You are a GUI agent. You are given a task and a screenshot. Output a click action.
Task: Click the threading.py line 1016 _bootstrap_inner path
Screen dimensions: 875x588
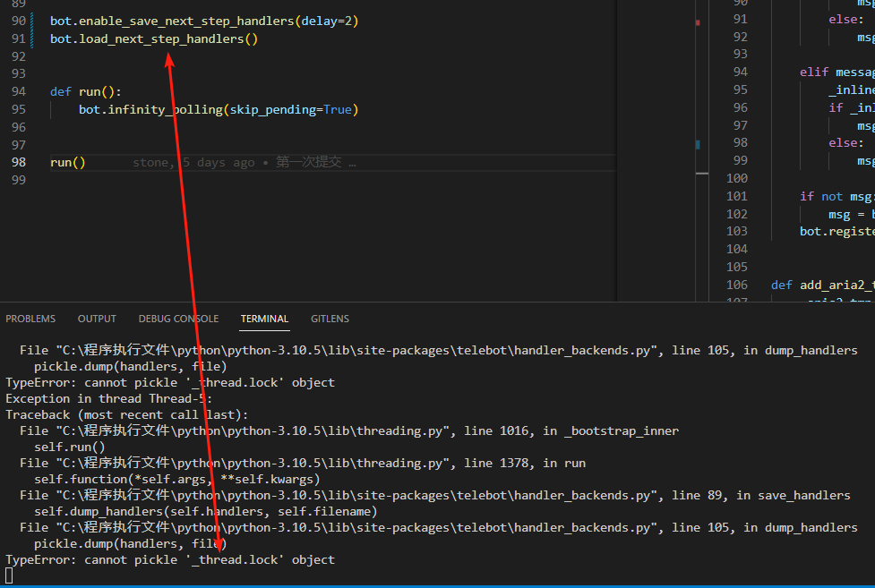(349, 430)
